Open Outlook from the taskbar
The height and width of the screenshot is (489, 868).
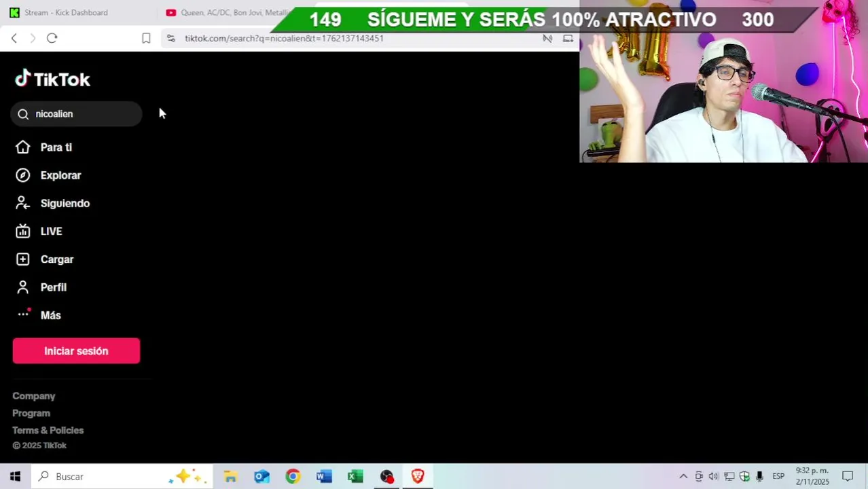[x=261, y=477]
